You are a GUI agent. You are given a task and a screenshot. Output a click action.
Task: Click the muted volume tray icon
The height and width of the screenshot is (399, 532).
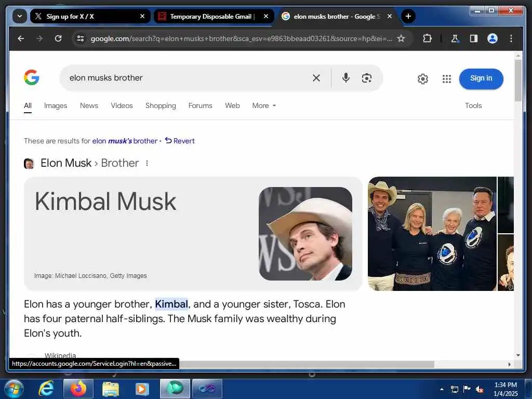point(480,389)
